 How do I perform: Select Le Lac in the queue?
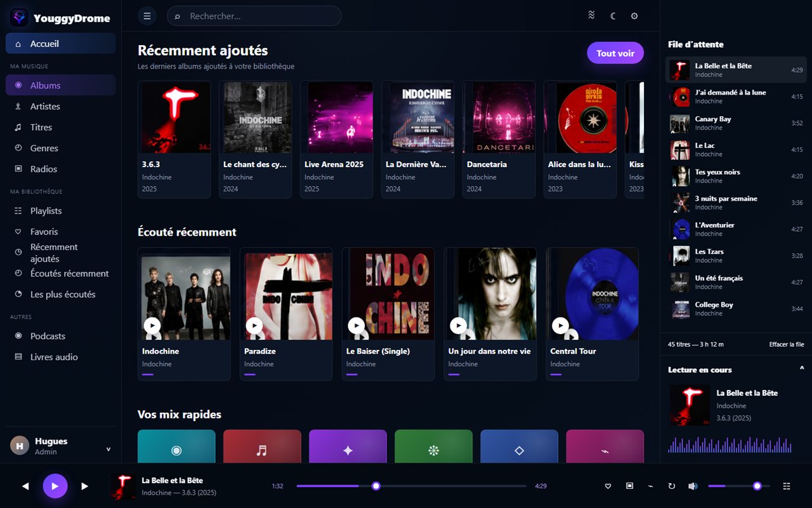tap(736, 150)
